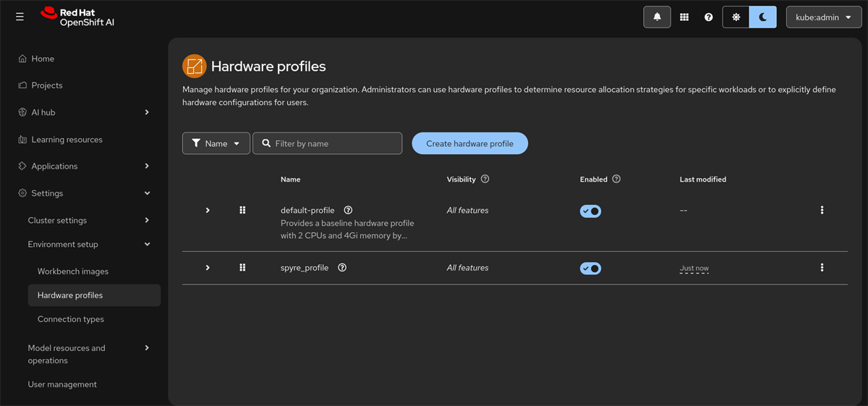Open the Name filter type dropdown
The image size is (868, 406).
point(216,143)
